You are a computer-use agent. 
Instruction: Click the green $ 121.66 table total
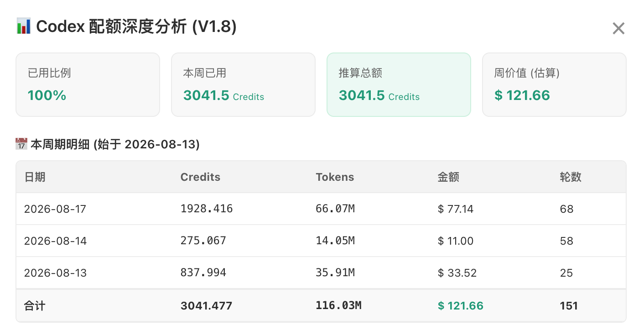click(x=461, y=305)
